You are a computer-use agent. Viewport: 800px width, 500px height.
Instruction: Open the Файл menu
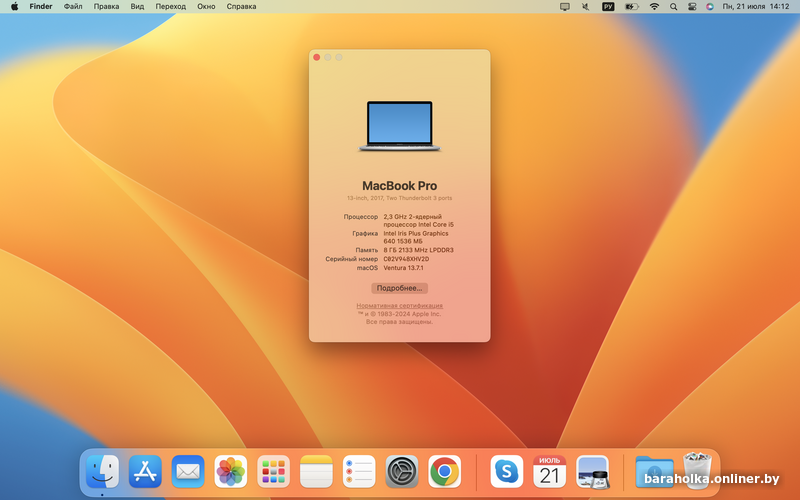pyautogui.click(x=73, y=7)
